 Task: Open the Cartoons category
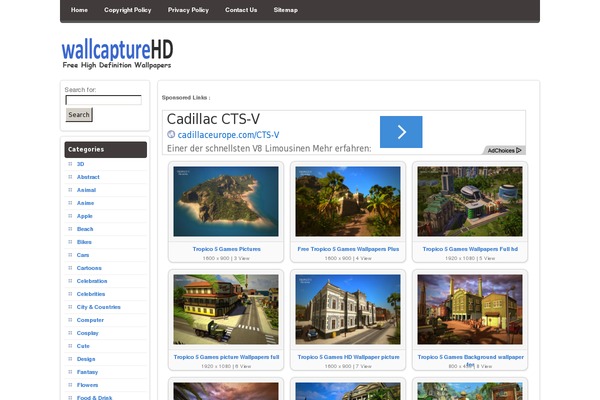pos(89,268)
